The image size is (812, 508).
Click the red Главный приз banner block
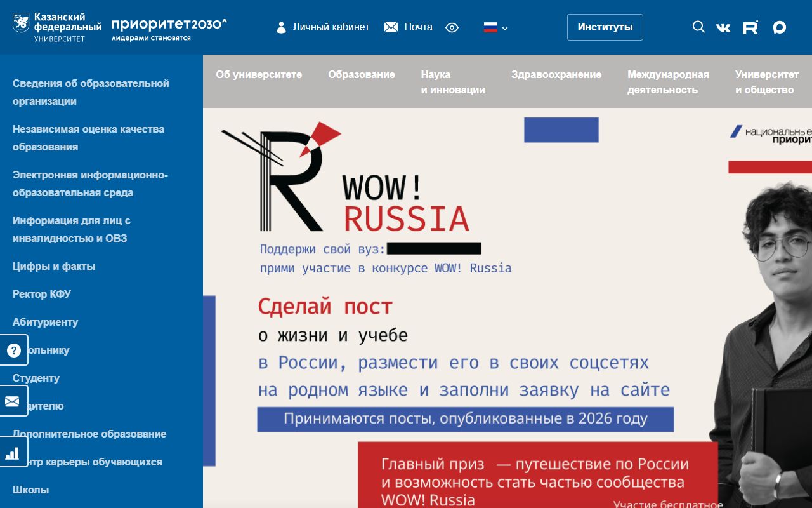click(538, 475)
